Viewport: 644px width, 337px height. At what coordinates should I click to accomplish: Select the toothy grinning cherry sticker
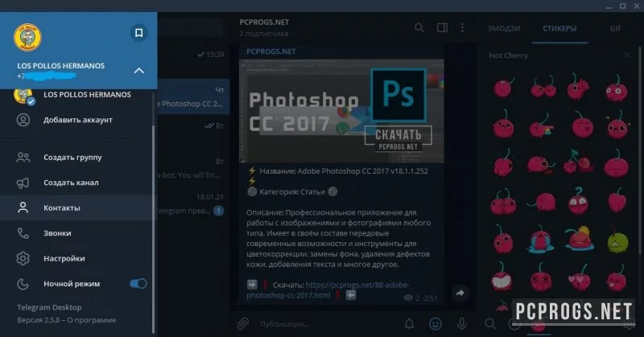[x=502, y=277]
